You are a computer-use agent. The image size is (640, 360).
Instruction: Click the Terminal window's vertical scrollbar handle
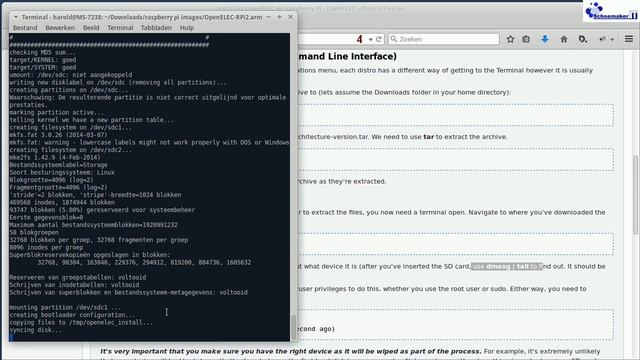tap(293, 327)
